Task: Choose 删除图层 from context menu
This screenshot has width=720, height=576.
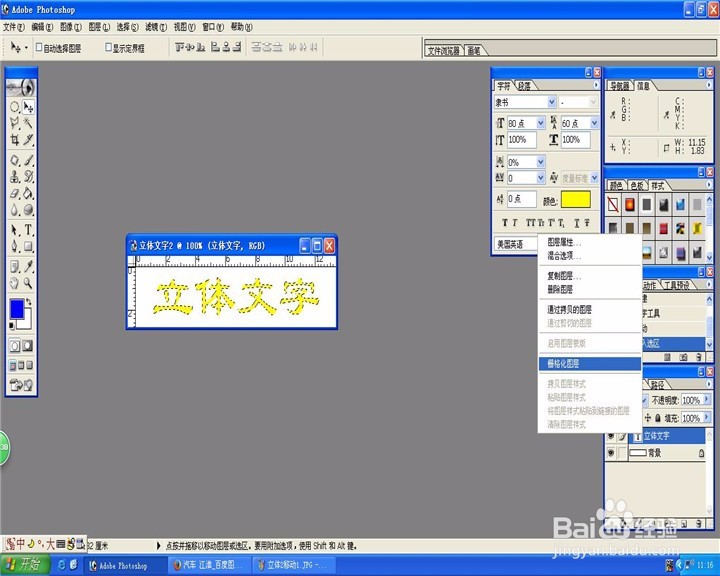Action: 590,289
